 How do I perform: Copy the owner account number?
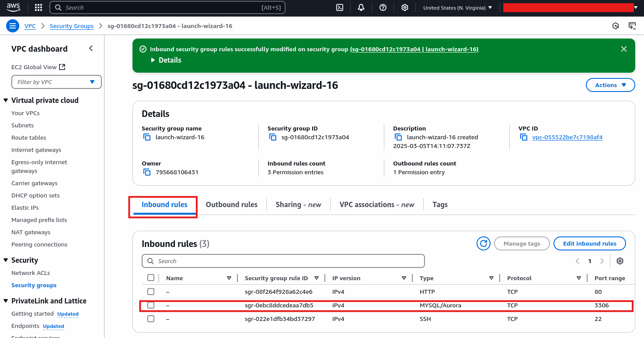pos(147,172)
